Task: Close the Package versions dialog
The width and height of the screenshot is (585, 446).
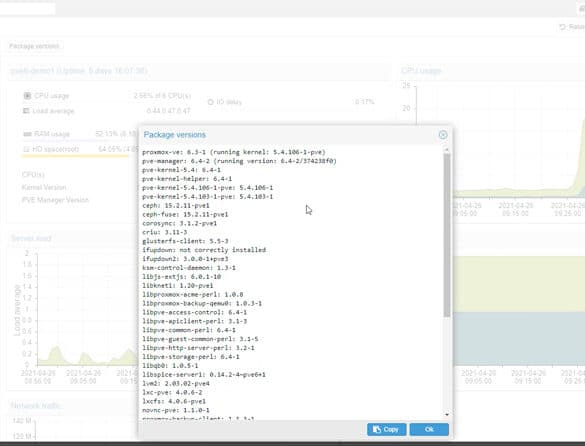Action: 442,135
